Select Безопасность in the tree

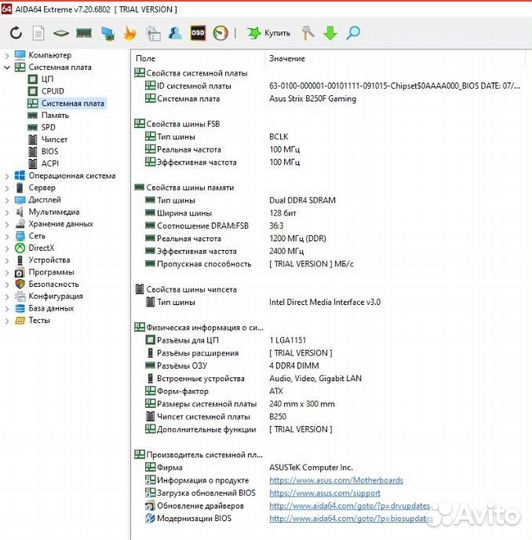(54, 284)
